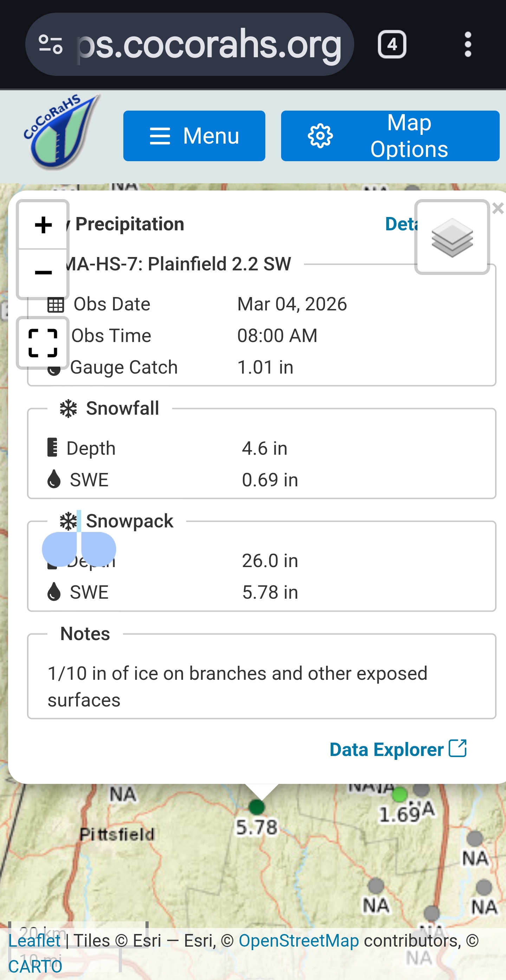The height and width of the screenshot is (980, 506).
Task: Open the Details link in popup
Action: point(401,224)
